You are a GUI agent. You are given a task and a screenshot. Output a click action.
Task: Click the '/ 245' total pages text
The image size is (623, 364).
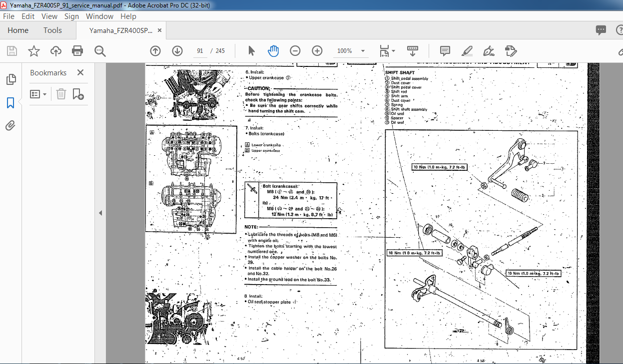[x=218, y=51]
